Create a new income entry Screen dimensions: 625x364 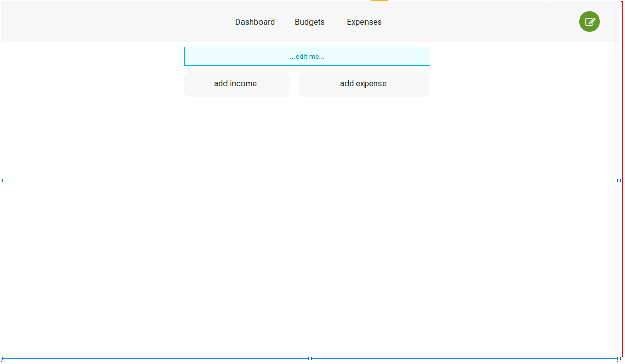coord(237,83)
